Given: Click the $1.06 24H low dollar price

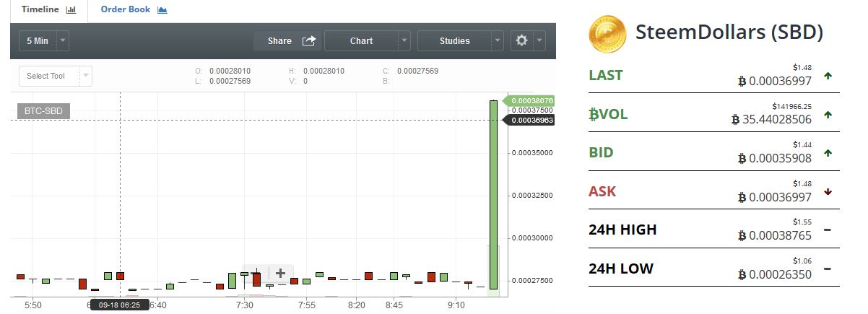Looking at the screenshot, I should click(802, 261).
